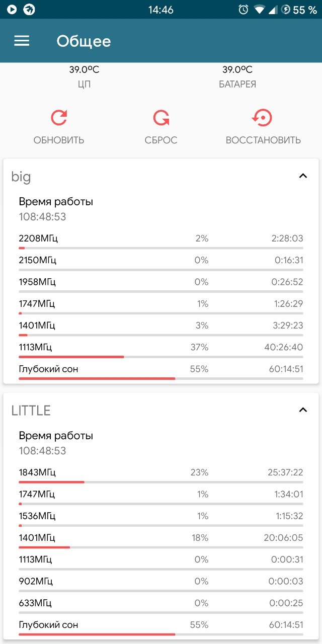Viewport: 322px width, 644px height.
Task: Tap the play notification icon in status bar
Action: click(12, 10)
